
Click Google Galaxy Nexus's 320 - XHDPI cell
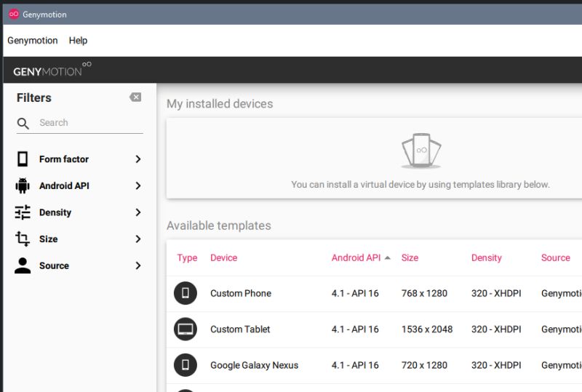[496, 365]
